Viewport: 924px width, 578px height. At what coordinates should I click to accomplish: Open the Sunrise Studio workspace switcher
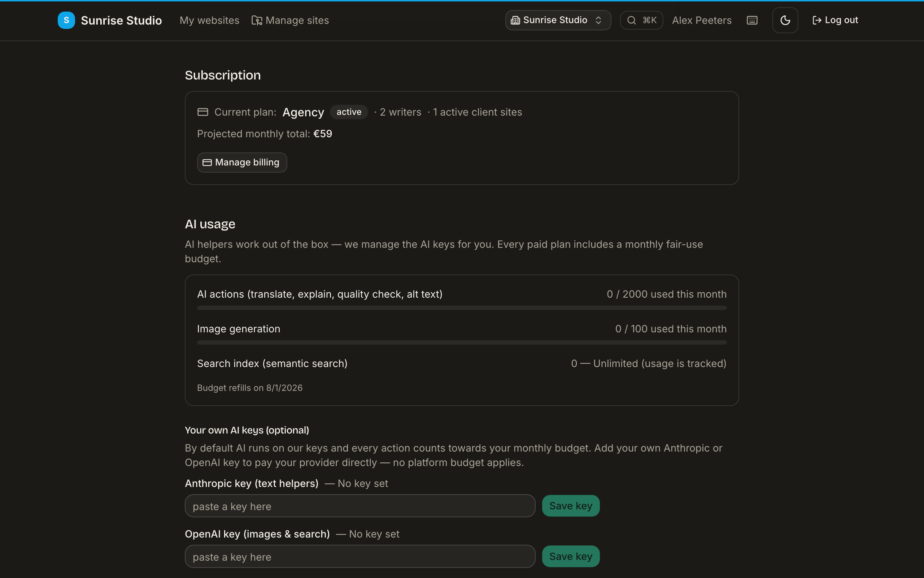(x=558, y=20)
